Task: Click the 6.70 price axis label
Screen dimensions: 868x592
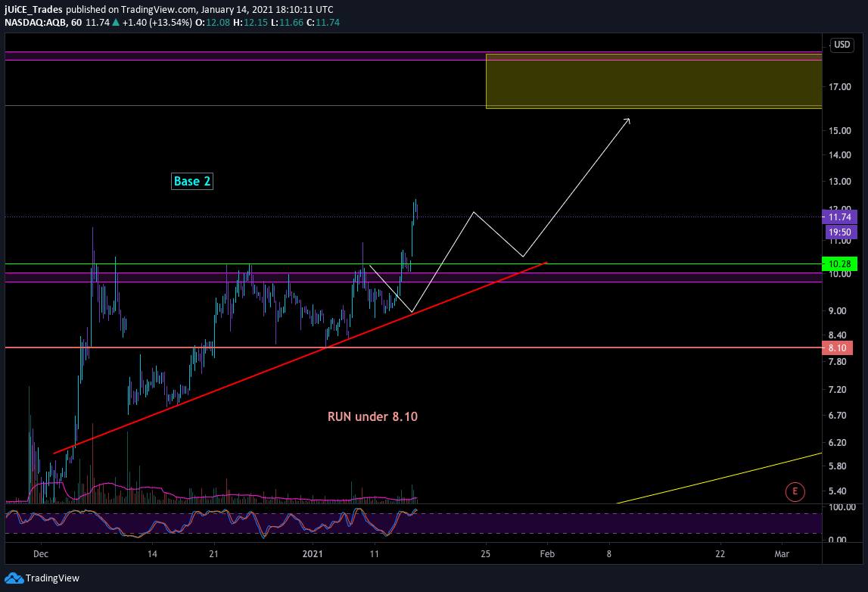Action: tap(838, 416)
